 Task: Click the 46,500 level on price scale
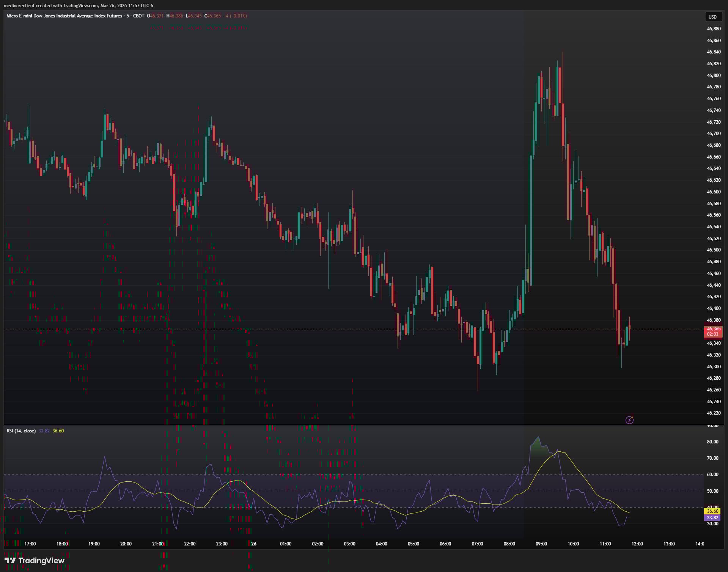coord(714,250)
